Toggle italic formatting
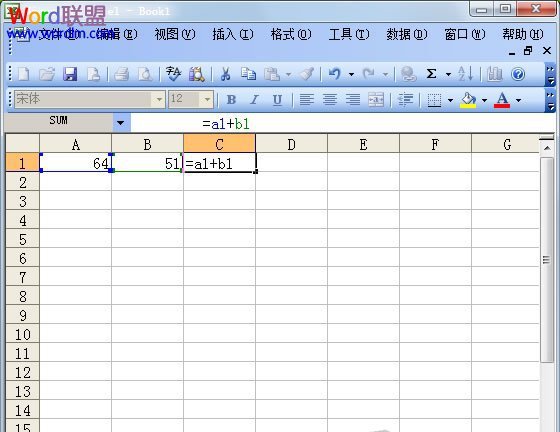Viewport: 560px width, 432px height. (254, 100)
